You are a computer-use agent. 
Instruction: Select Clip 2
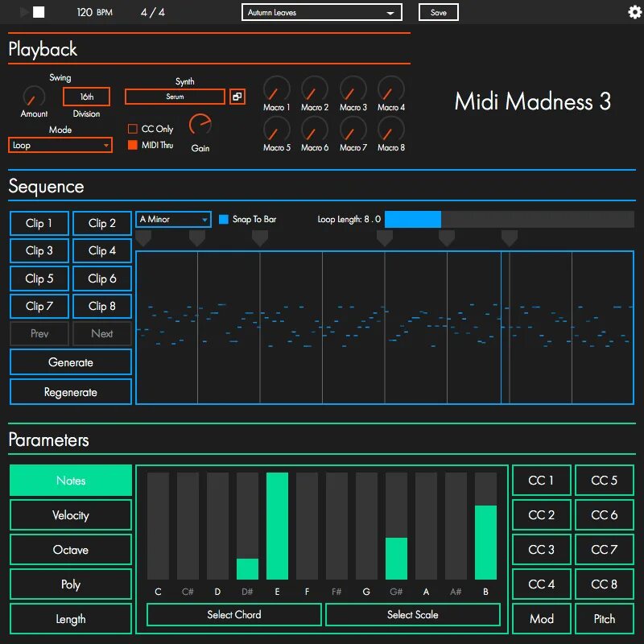102,224
